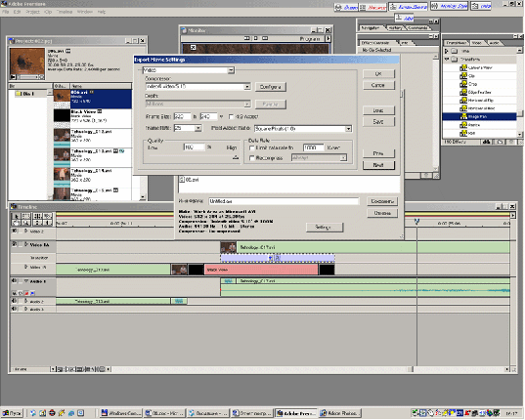
Task: Click the Resize effect icon
Action: [x=463, y=124]
